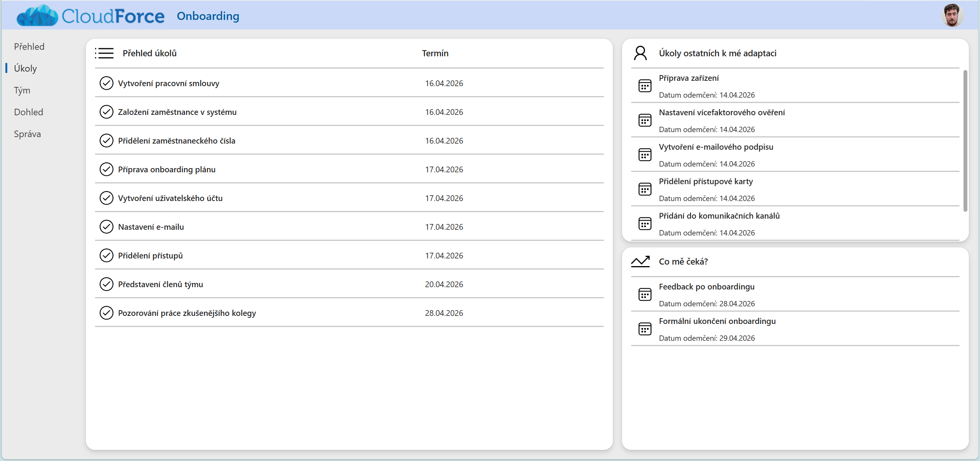Toggle checkmark for Představení členů týmu

coord(106,284)
